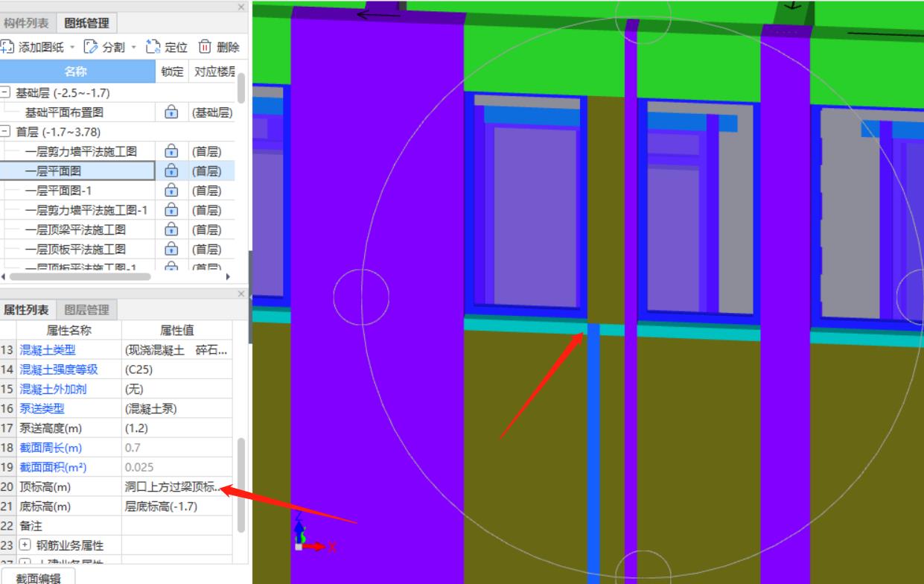Select 一层顶梁平法施工图 drawing

75,229
